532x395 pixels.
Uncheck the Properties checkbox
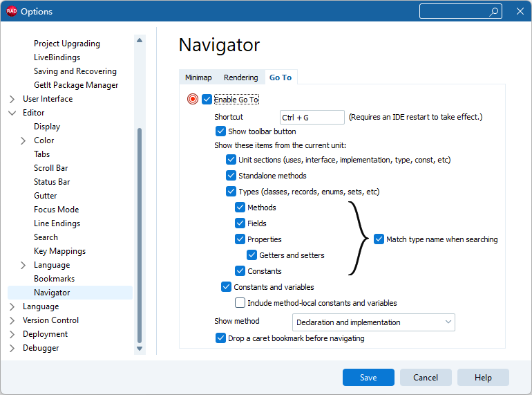(240, 239)
